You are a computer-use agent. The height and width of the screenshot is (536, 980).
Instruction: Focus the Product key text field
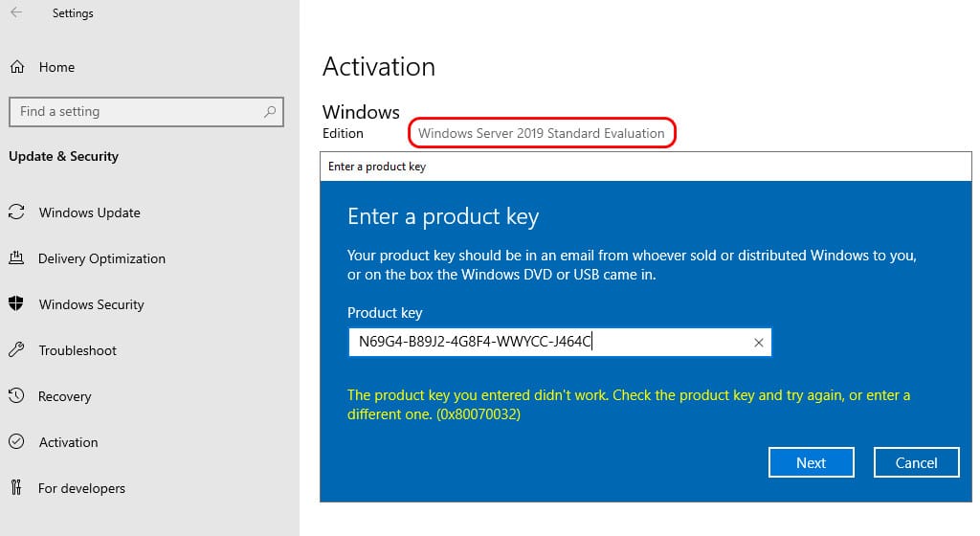pos(559,343)
